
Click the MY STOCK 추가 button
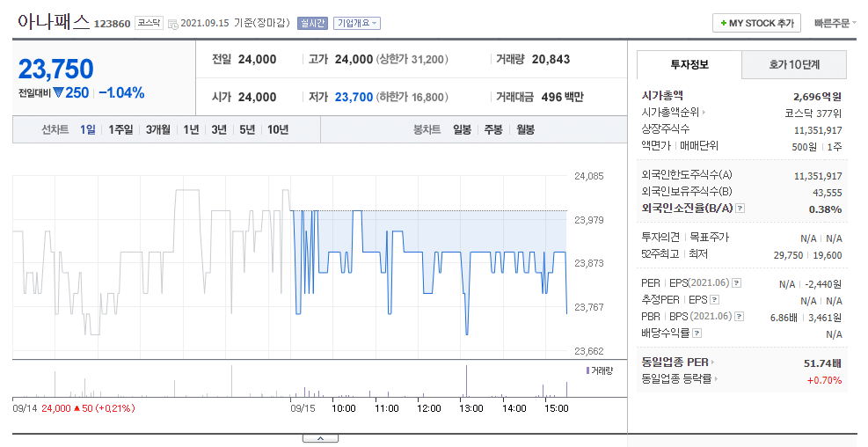click(756, 23)
